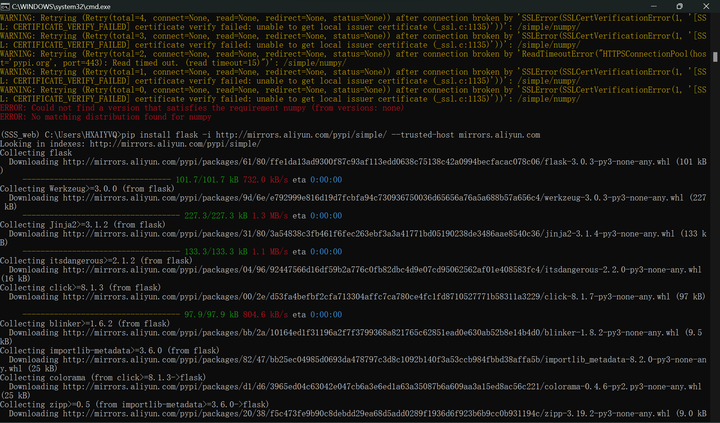Click the werkzeug-3.0.3 download URL line
Screen dimensions: 720x423
click(x=357, y=197)
